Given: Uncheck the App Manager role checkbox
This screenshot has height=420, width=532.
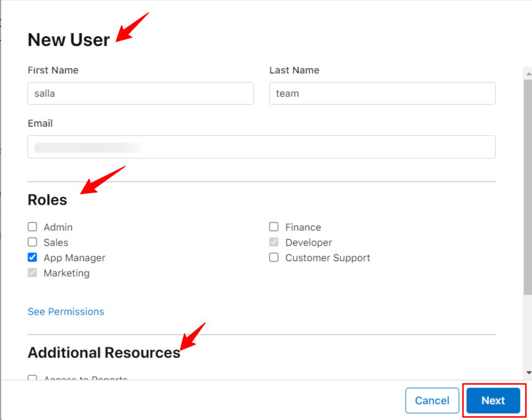Looking at the screenshot, I should [x=32, y=257].
